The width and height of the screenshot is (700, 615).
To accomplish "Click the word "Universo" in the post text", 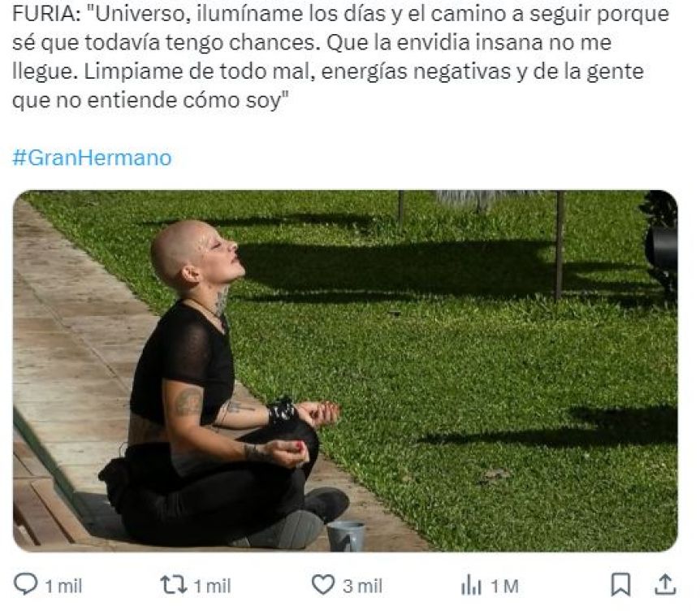I will coord(140,14).
